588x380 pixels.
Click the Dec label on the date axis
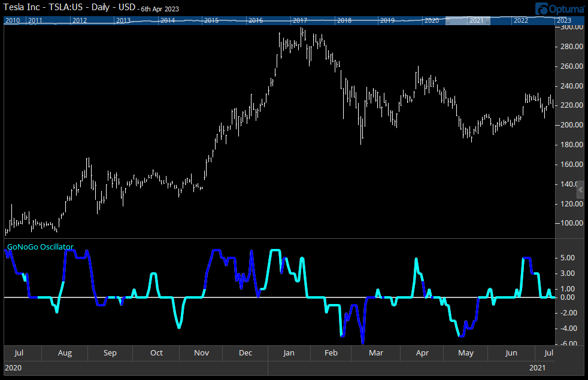[245, 353]
